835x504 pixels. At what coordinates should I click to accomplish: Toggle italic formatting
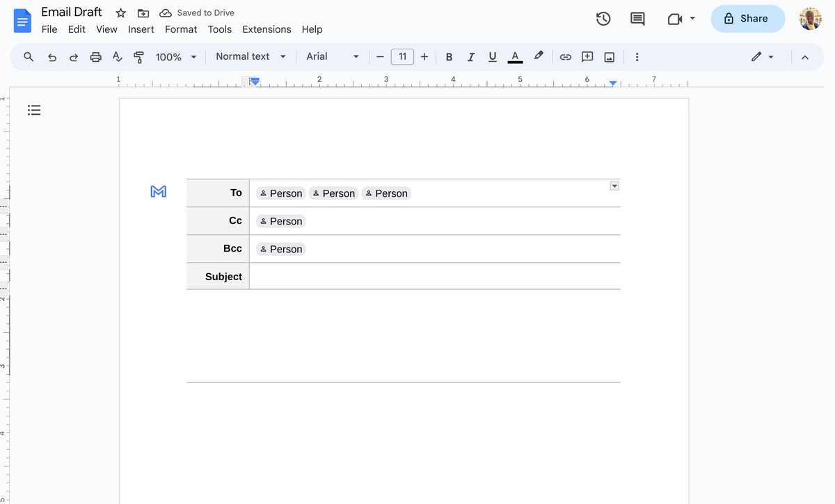(x=470, y=56)
